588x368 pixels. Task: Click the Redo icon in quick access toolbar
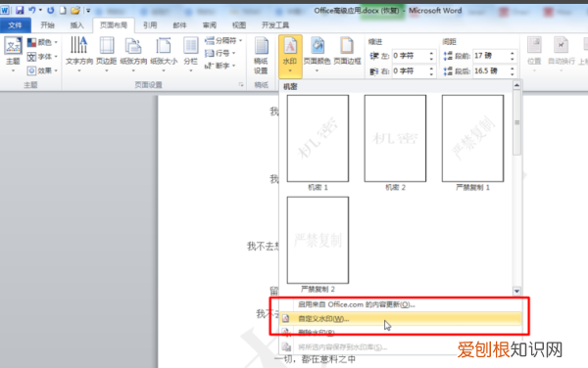pyautogui.click(x=51, y=10)
